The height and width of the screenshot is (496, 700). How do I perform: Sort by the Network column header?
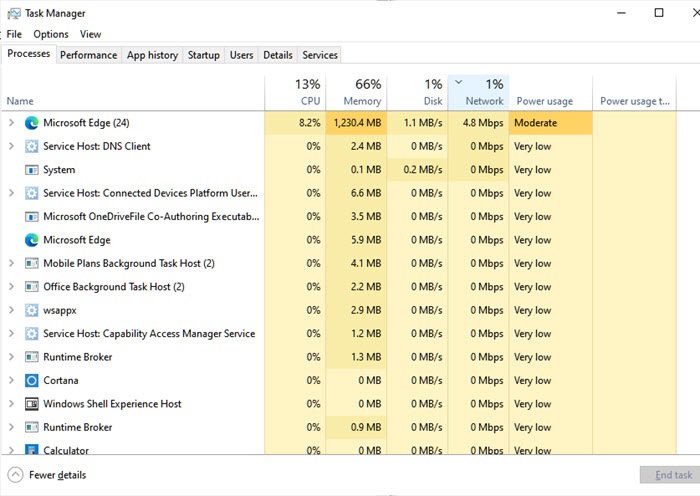click(478, 93)
